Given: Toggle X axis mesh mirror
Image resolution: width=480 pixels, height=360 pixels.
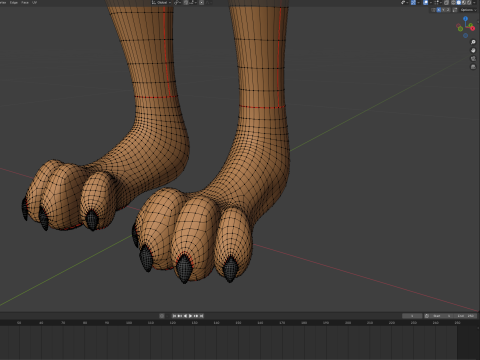Looking at the screenshot, I should [439, 10].
